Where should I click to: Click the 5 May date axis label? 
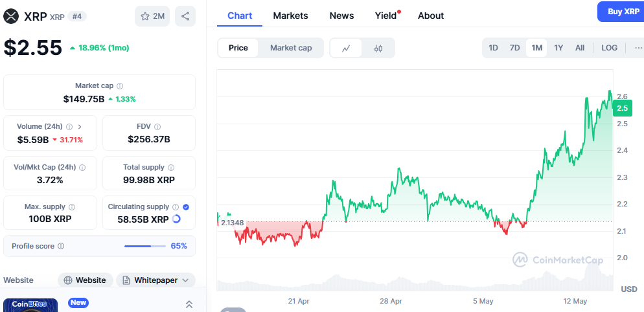(x=483, y=301)
